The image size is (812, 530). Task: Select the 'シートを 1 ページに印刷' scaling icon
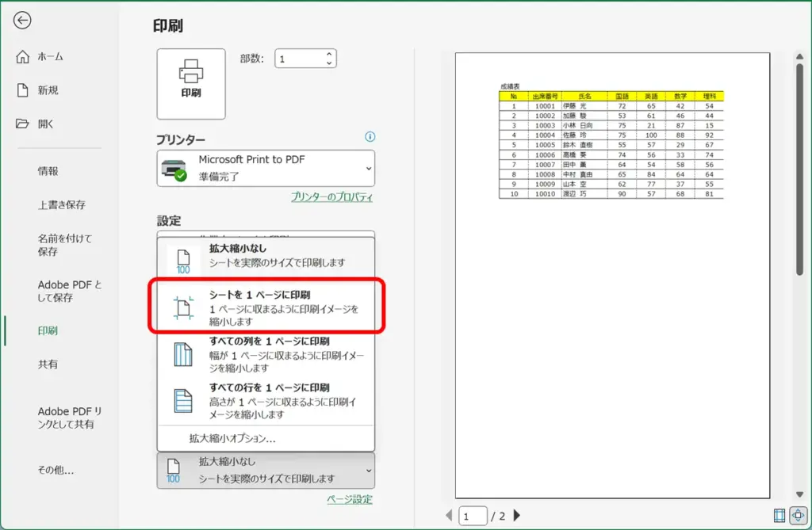[x=182, y=305]
